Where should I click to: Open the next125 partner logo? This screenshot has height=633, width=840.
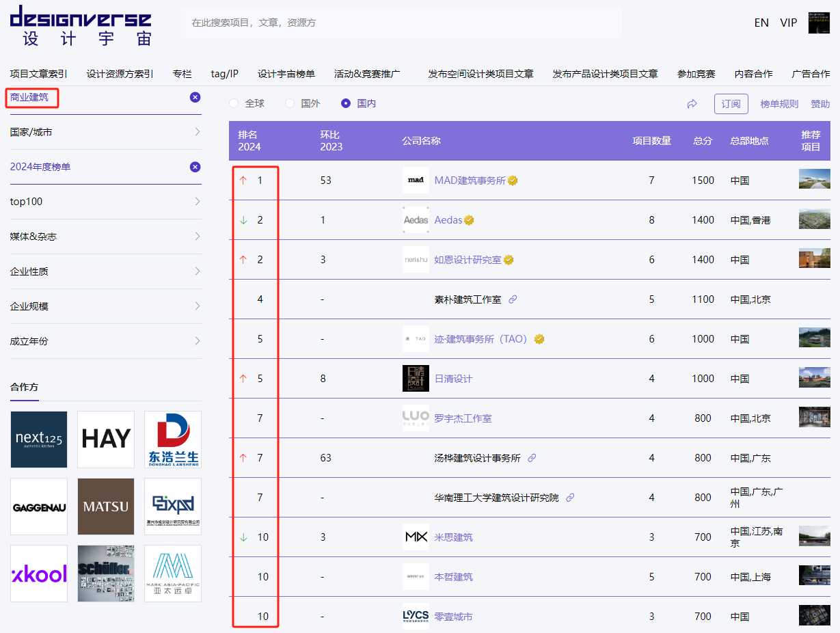(39, 440)
